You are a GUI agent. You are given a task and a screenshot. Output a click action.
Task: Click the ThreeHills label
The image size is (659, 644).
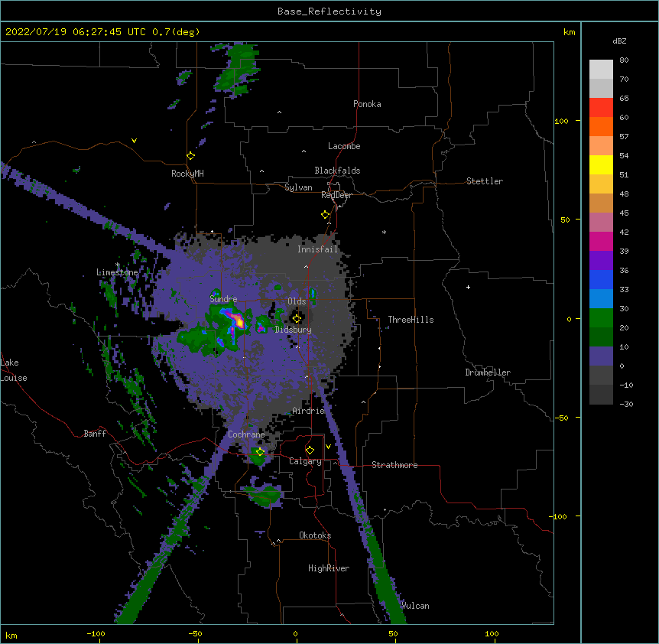(411, 320)
